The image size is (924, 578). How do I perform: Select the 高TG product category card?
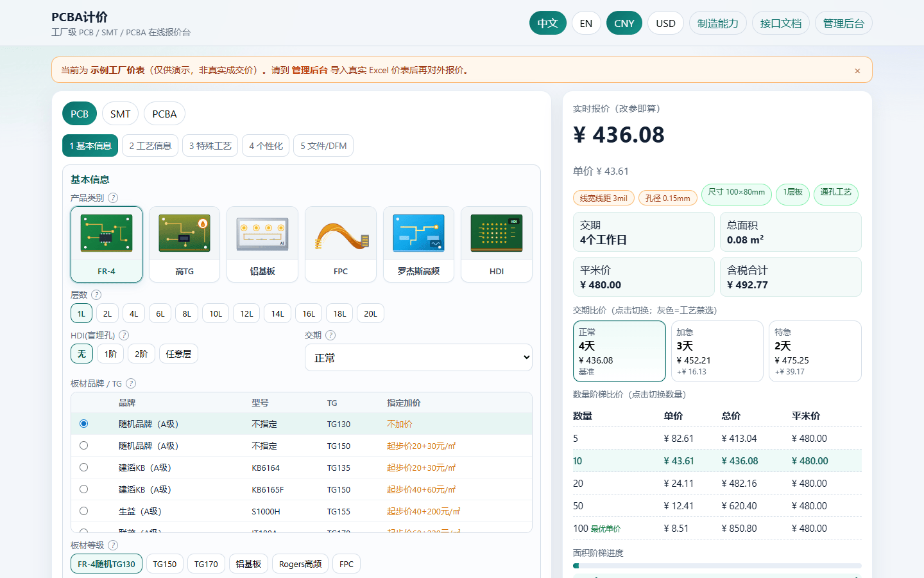tap(184, 244)
